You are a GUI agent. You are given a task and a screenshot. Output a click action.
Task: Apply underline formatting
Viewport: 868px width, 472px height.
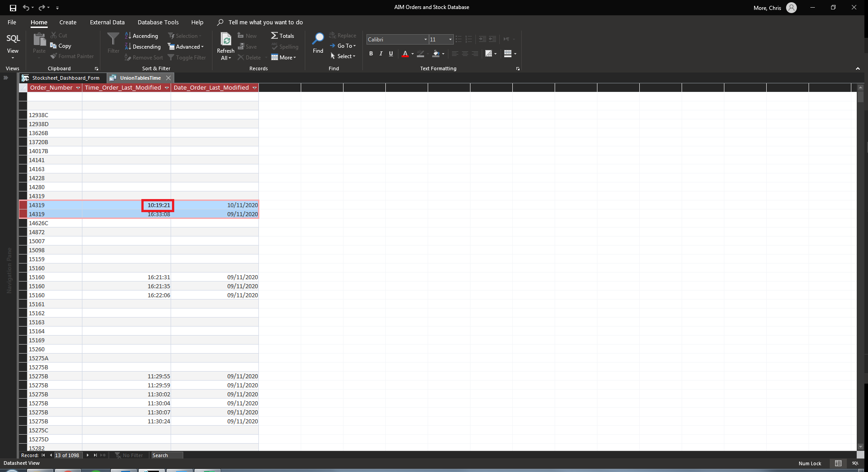click(x=391, y=54)
